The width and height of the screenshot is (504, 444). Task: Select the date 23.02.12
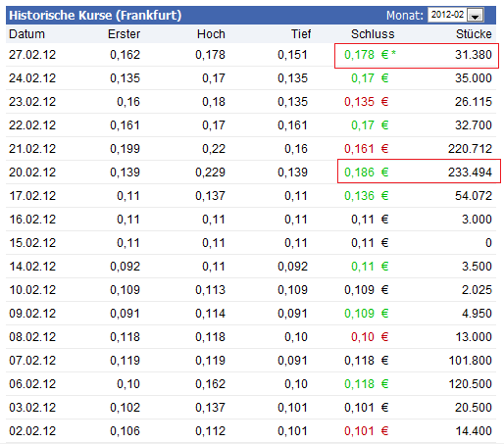coord(32,102)
